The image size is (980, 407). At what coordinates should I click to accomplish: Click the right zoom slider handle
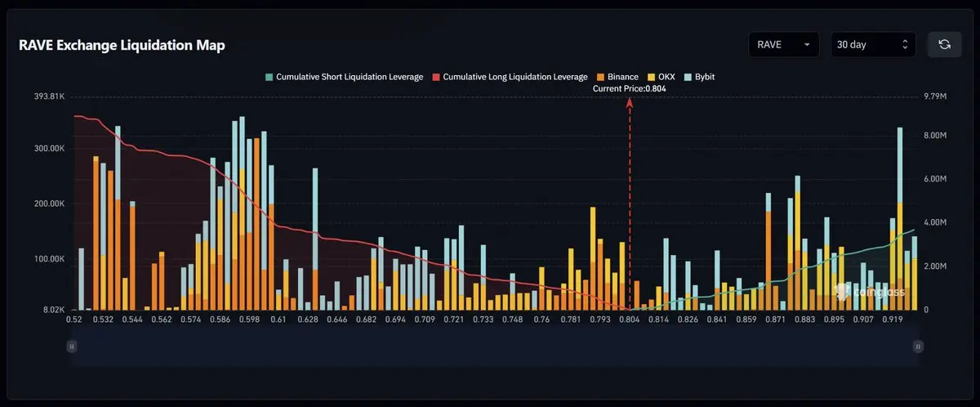(918, 347)
